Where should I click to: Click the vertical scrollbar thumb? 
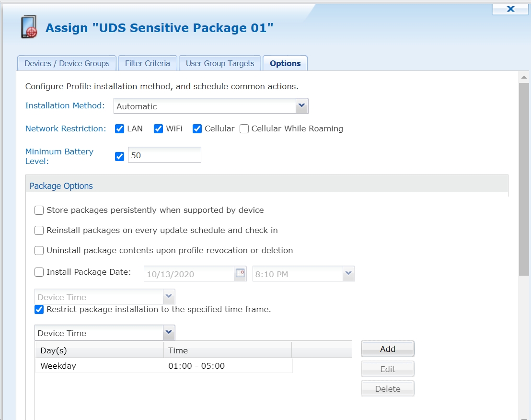[x=524, y=177]
